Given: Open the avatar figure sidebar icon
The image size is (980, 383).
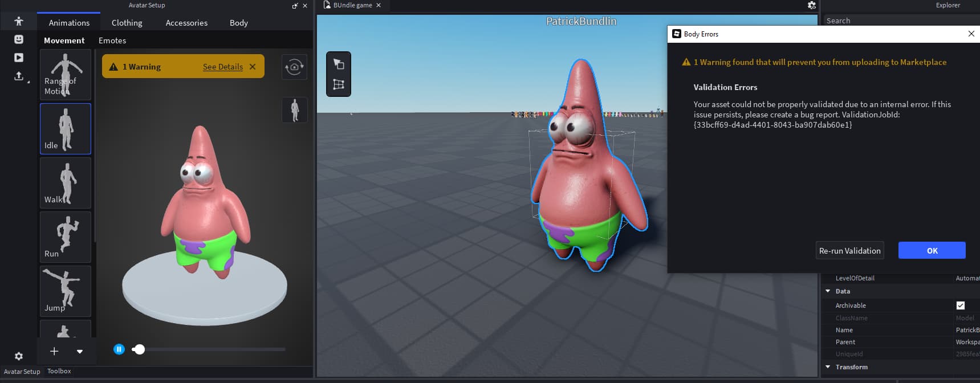Looking at the screenshot, I should tap(19, 21).
